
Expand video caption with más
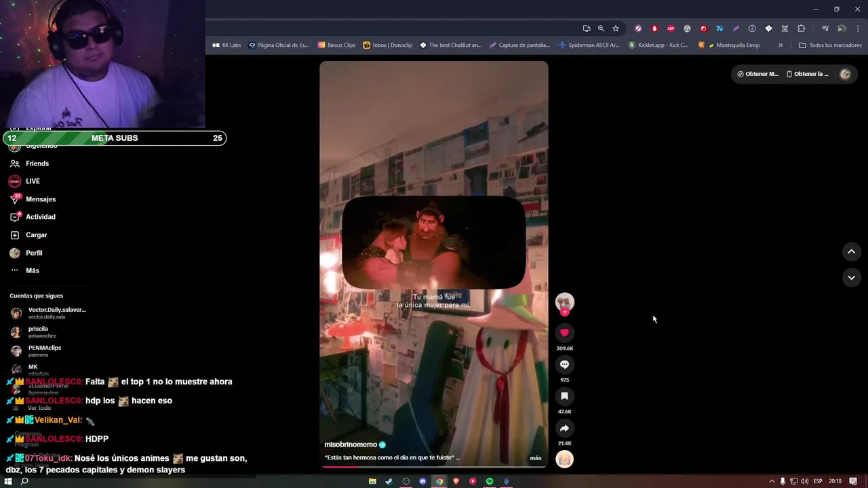[x=536, y=458]
